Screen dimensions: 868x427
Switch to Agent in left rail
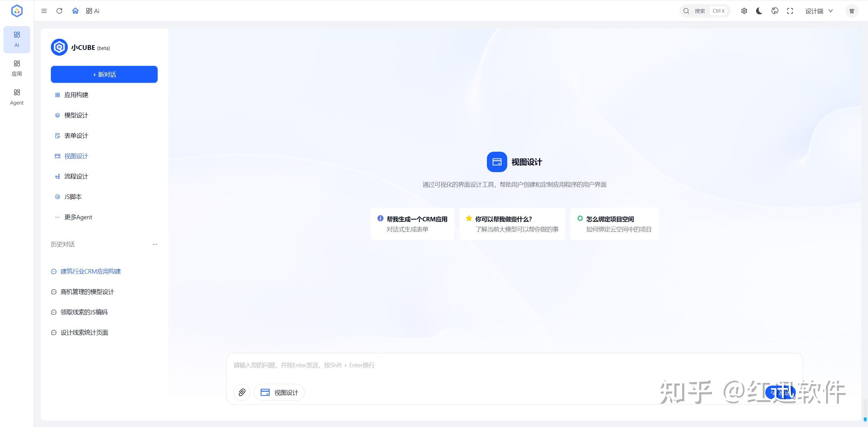click(x=17, y=97)
